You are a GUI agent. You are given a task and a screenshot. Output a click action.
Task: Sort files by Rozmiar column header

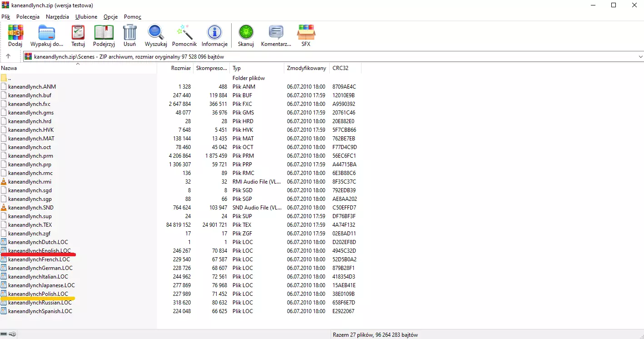181,68
